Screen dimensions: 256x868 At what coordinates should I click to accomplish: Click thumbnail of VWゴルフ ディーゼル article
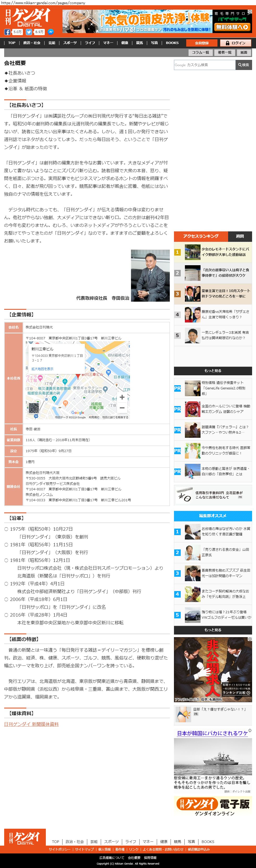(193, 615)
